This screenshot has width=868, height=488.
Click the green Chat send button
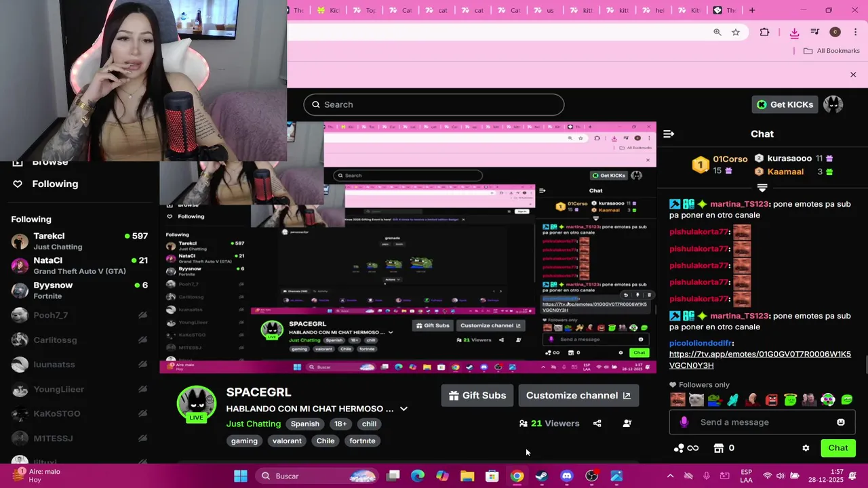point(838,448)
